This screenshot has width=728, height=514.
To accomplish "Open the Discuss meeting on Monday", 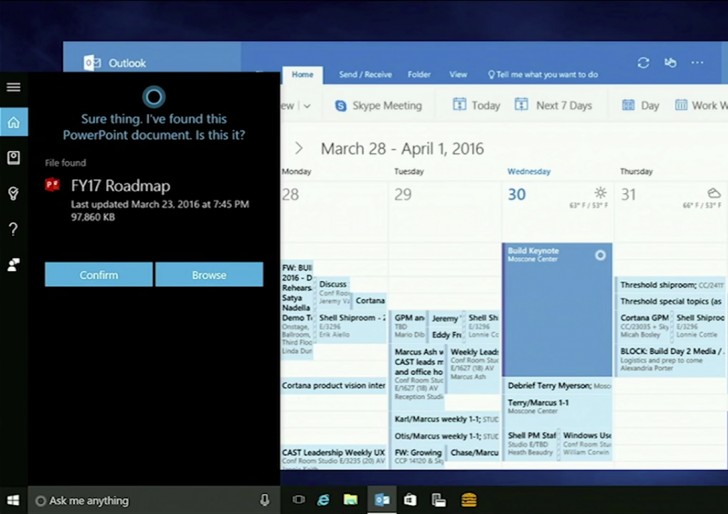I will pyautogui.click(x=333, y=291).
